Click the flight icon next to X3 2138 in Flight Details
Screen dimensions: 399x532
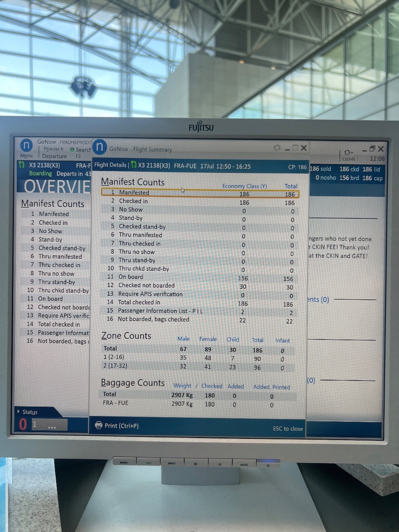tap(134, 165)
